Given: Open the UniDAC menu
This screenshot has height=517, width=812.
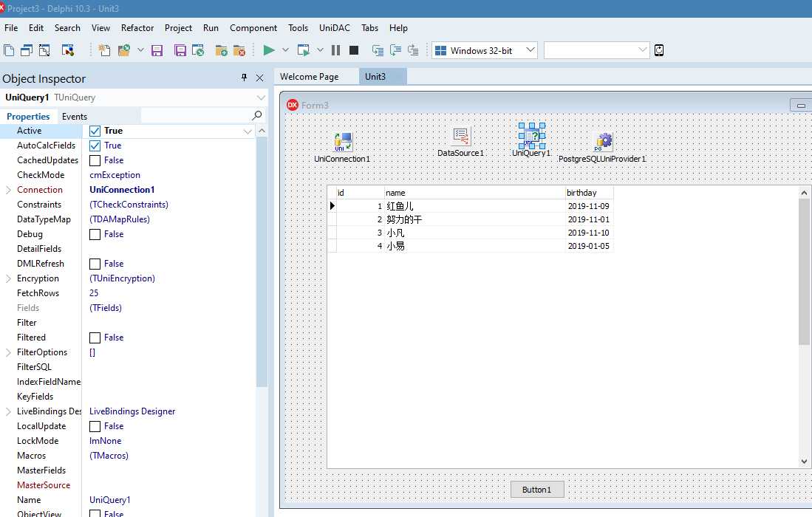Looking at the screenshot, I should tap(335, 28).
